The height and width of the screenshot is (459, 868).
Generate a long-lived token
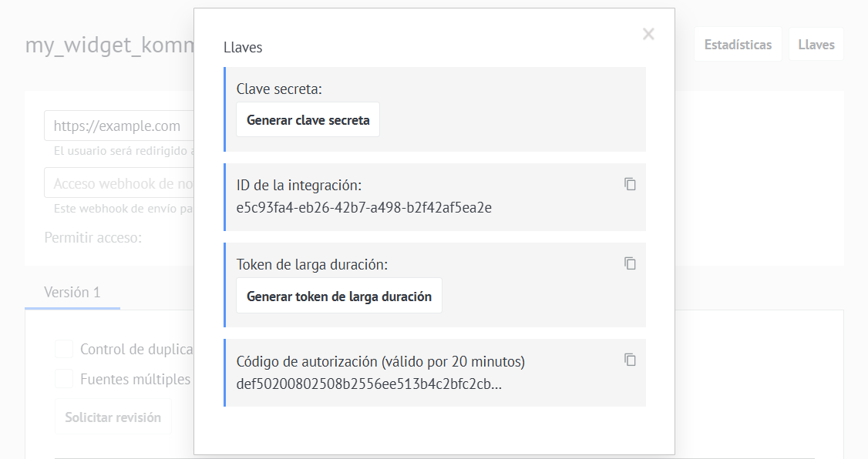point(338,296)
